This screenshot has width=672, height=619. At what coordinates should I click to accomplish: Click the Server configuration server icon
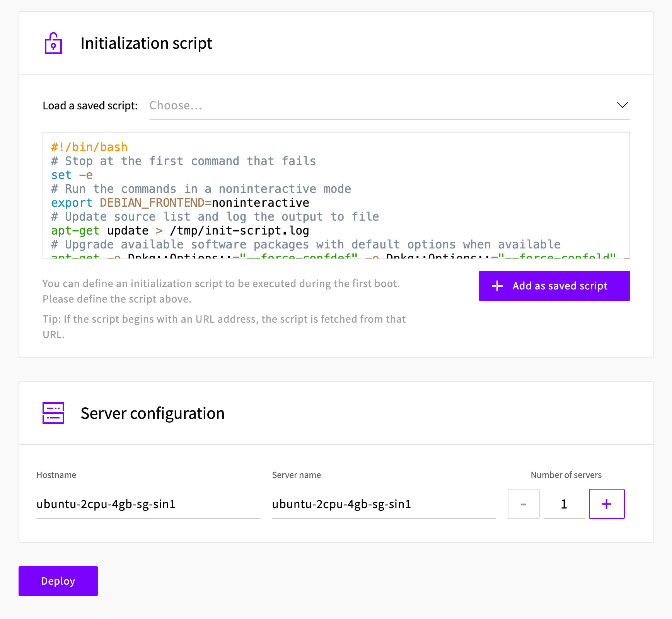click(53, 413)
